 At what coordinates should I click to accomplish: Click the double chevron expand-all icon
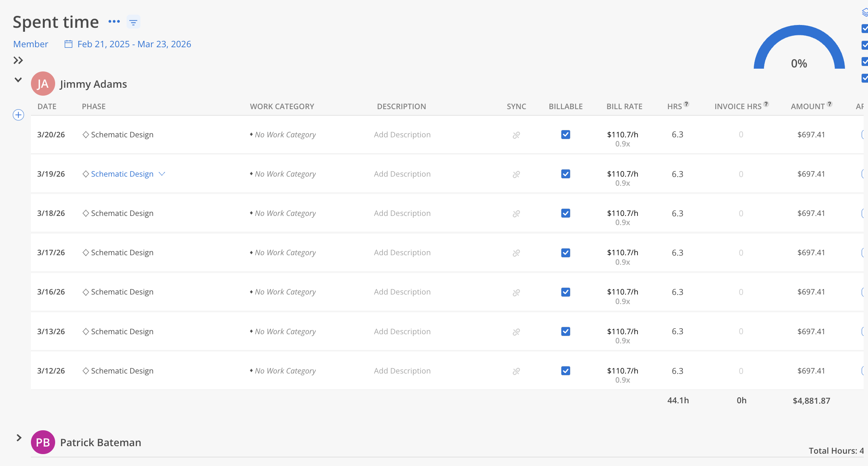tap(18, 60)
